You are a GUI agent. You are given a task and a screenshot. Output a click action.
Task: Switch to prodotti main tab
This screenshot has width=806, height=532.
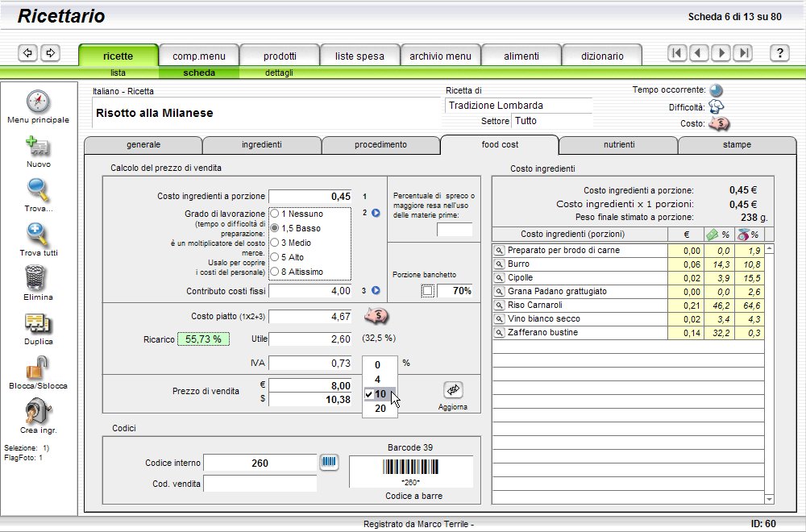280,56
